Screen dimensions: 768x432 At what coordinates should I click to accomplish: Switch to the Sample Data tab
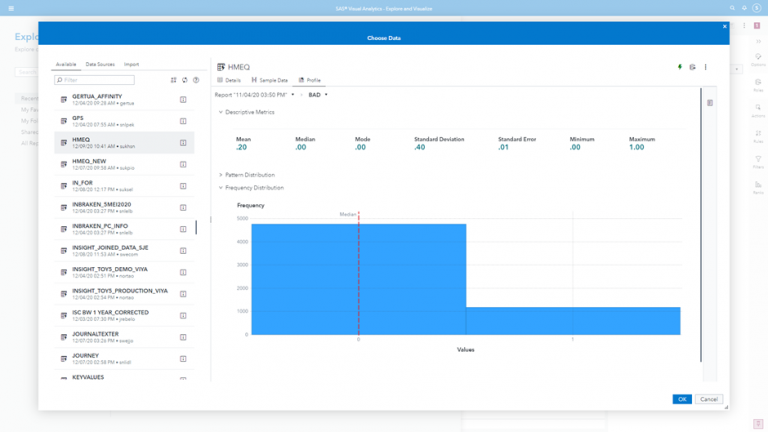270,80
